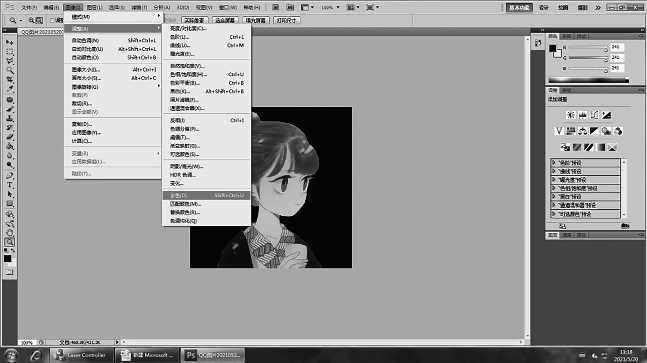
Task: Add a Curves adjustment from Adjustments panel
Action: point(594,115)
